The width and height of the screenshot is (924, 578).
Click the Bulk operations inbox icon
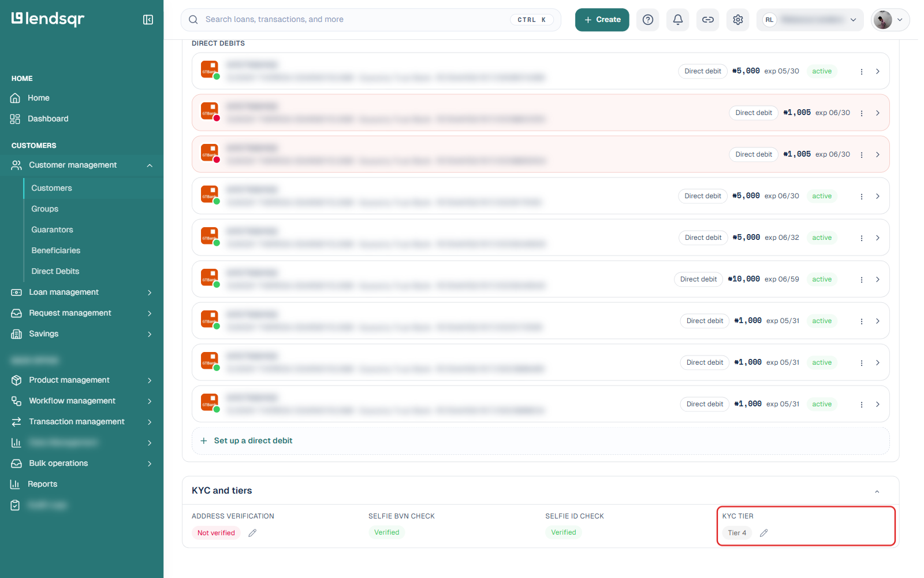point(17,464)
